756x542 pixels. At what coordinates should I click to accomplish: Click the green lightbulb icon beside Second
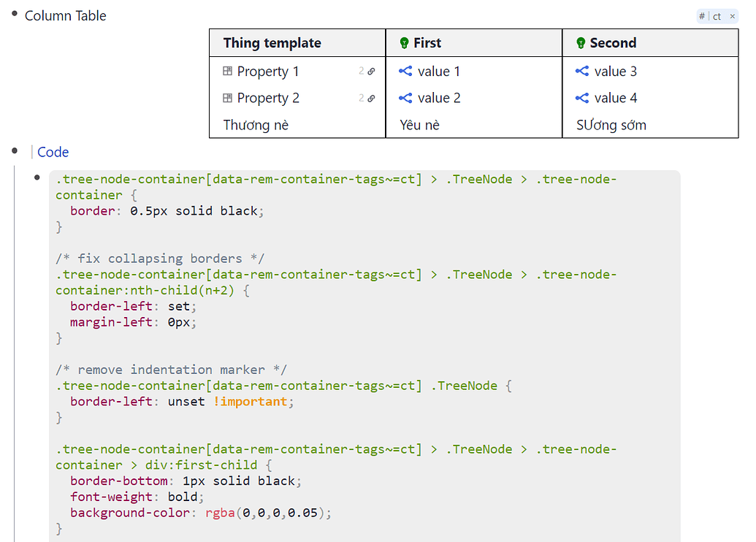pos(581,43)
